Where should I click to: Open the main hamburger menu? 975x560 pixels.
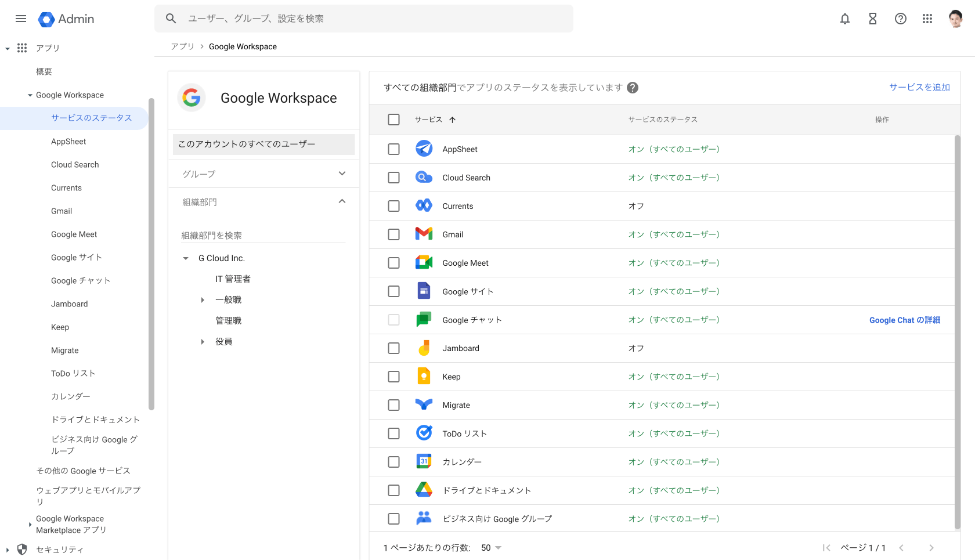21,19
